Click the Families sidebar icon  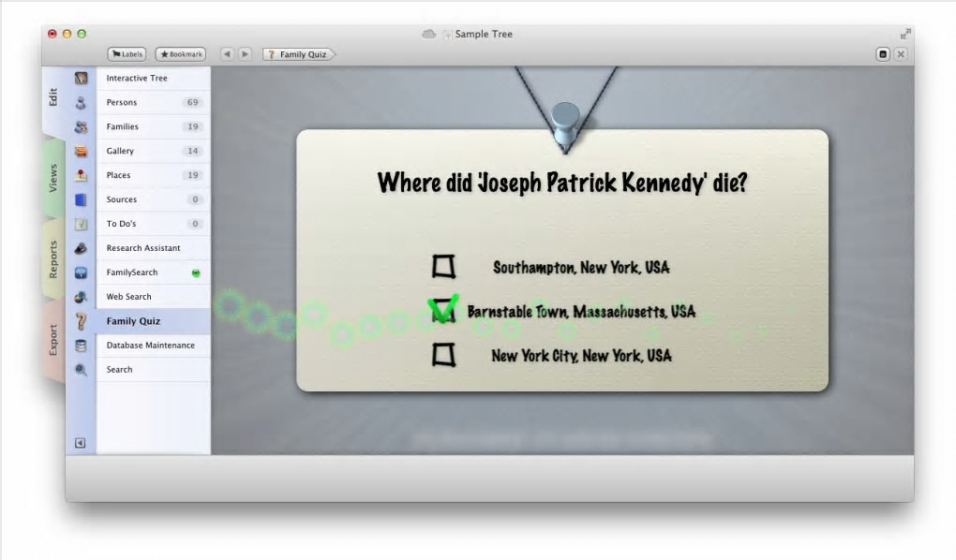pos(81,126)
